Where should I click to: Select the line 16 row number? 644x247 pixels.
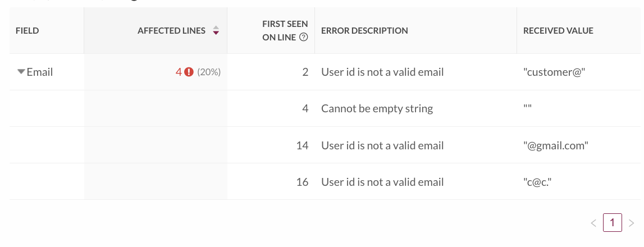tap(302, 182)
